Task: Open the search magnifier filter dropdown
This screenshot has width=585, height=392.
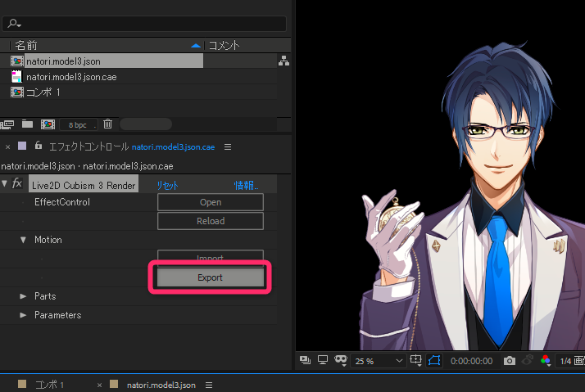Action: pyautogui.click(x=14, y=24)
